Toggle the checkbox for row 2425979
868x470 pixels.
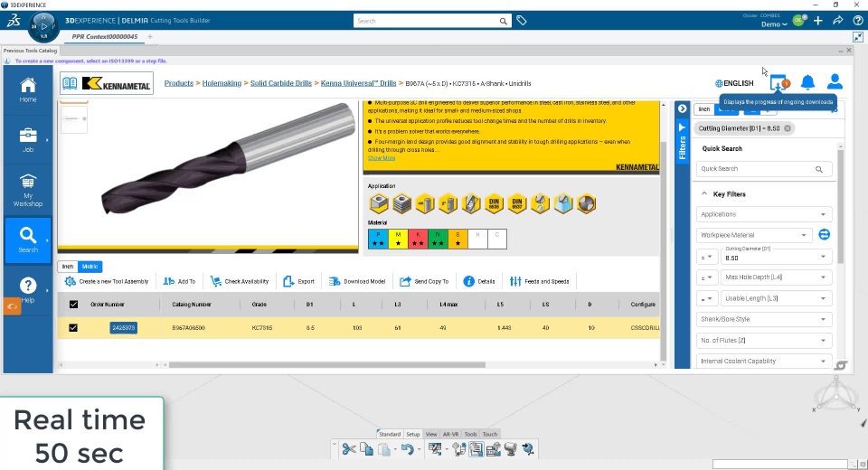(x=73, y=328)
